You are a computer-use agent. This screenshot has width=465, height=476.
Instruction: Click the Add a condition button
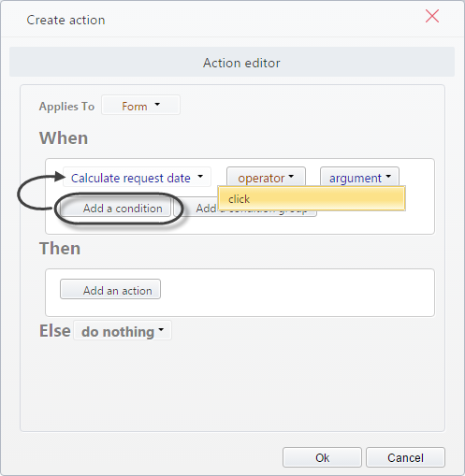[x=115, y=208]
